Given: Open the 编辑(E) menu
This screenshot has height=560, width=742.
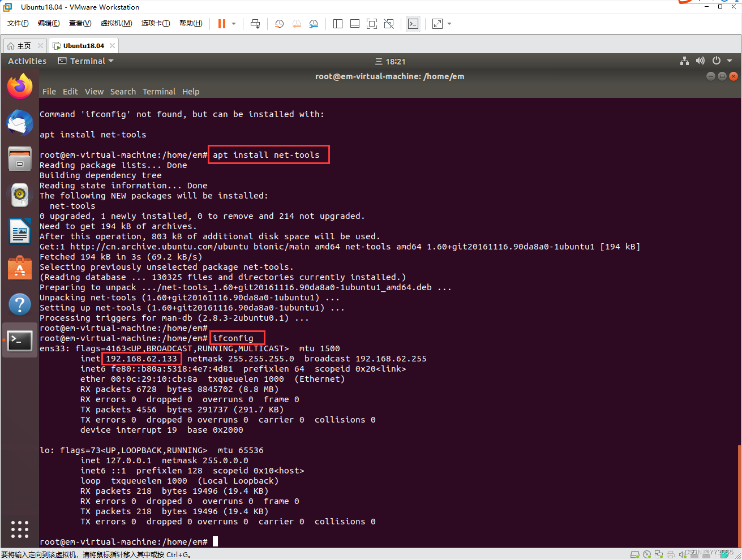Looking at the screenshot, I should point(49,23).
